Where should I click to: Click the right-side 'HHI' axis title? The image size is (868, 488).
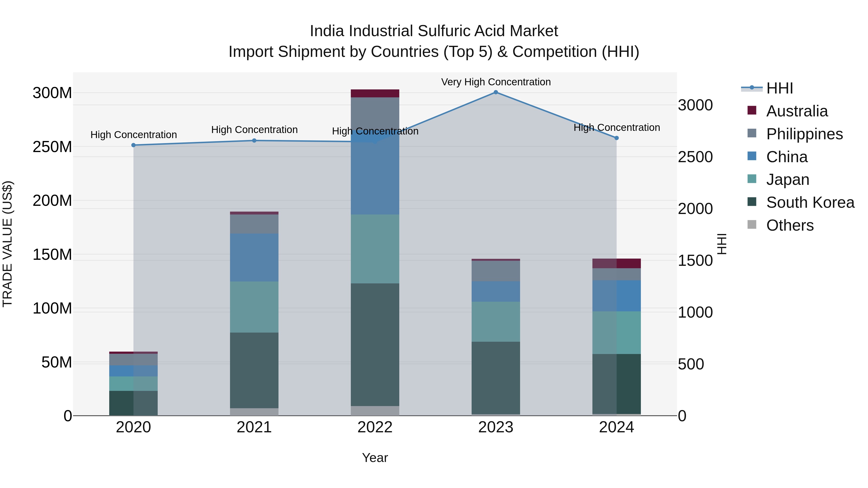click(722, 244)
